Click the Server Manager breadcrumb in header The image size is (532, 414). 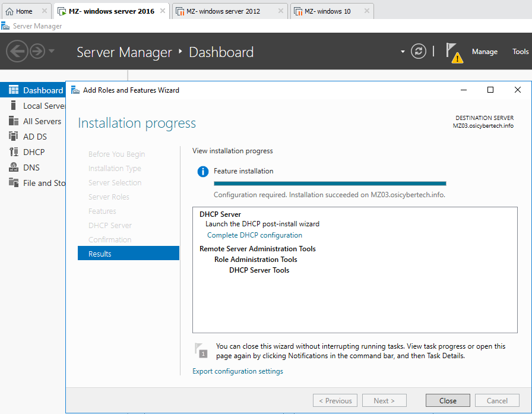(124, 52)
